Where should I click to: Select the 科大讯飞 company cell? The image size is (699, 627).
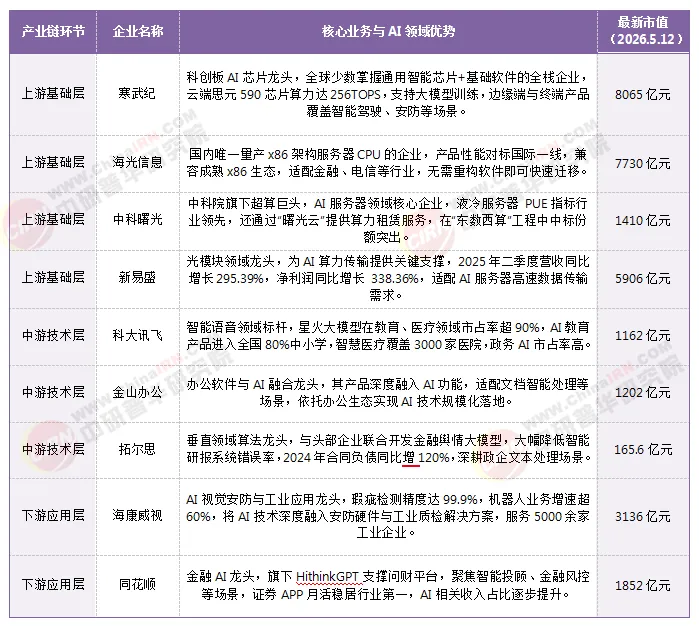coord(137,335)
